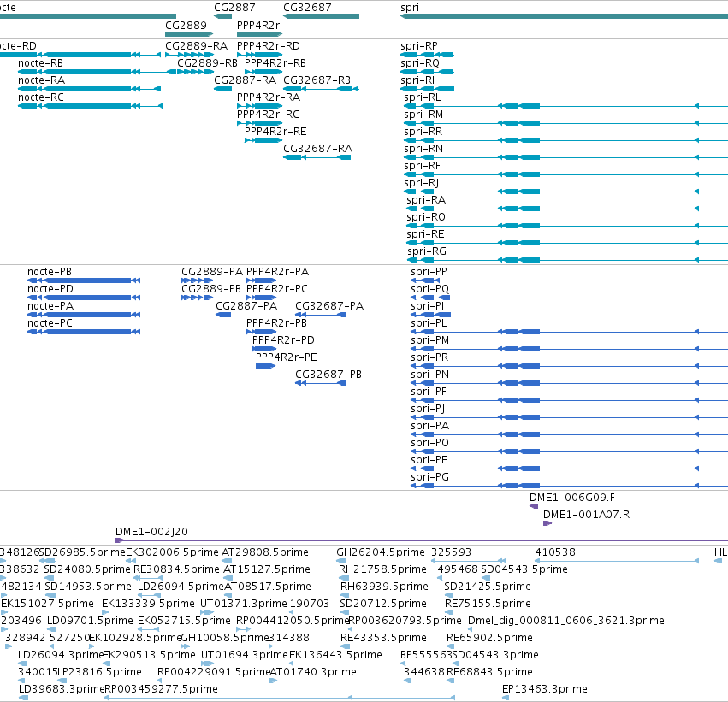Open feature Dmel_dig_000811_0606_3621.3prime
The image size is (728, 702).
tap(566, 621)
